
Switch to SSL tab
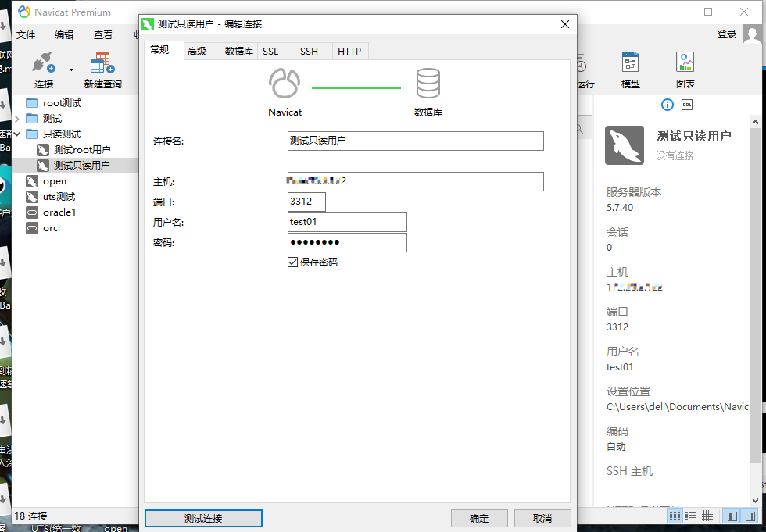[270, 52]
